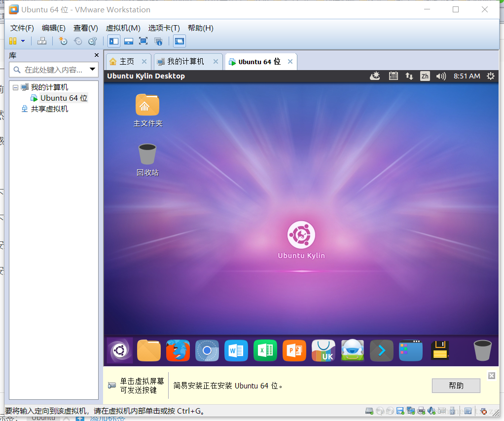
Task: Open the 查看(V) menu
Action: point(85,28)
